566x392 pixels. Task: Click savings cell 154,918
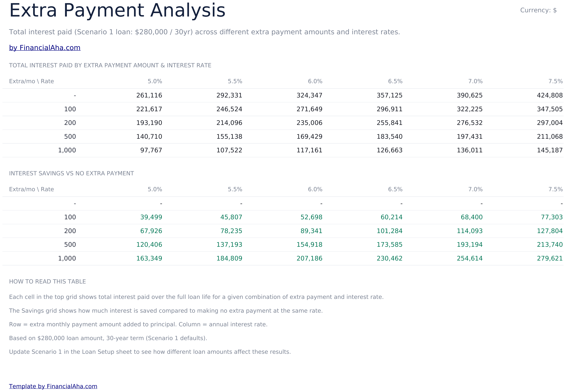[309, 245]
